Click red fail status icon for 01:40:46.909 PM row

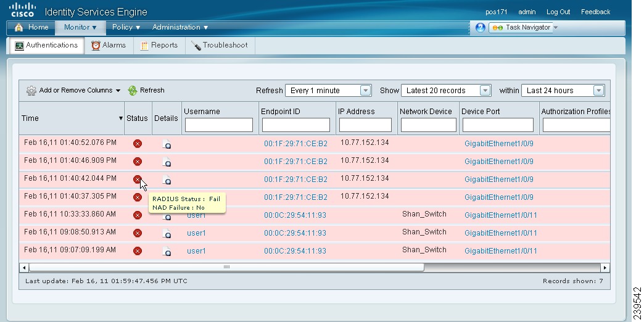coord(138,162)
